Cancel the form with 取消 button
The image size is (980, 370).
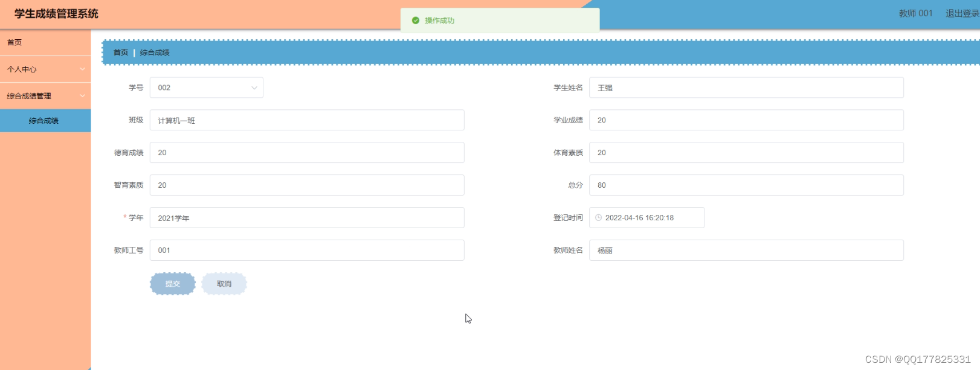pyautogui.click(x=224, y=284)
